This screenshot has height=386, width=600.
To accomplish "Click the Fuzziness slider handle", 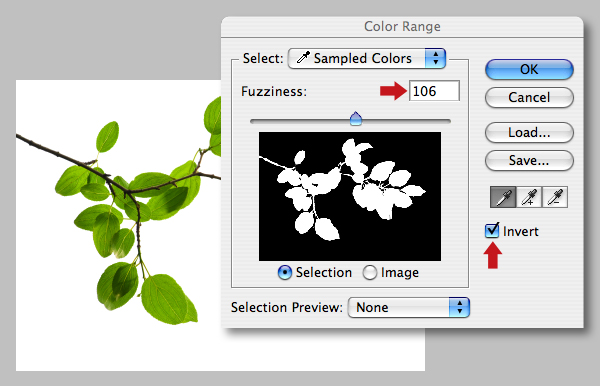I will point(356,119).
